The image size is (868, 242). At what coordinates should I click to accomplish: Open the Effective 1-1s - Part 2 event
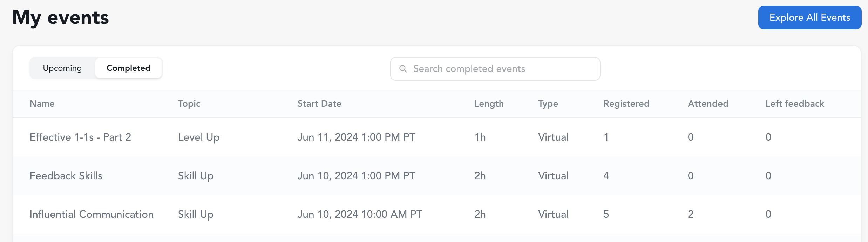point(80,137)
